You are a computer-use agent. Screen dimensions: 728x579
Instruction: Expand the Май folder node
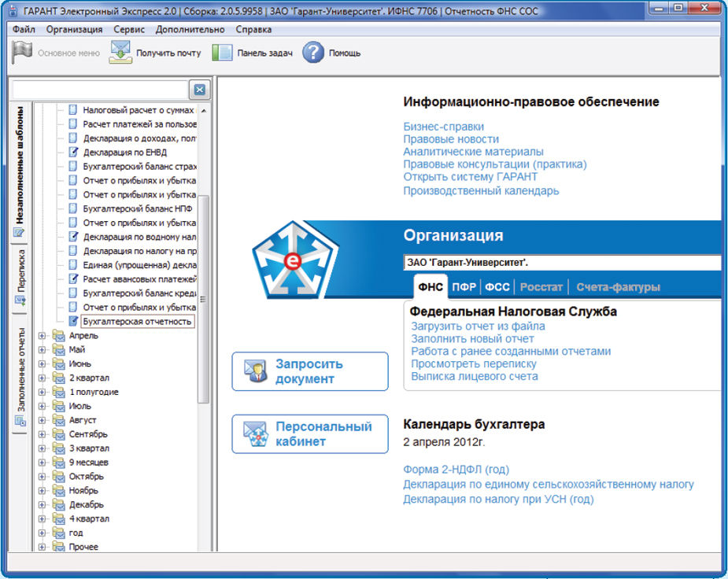pyautogui.click(x=42, y=350)
